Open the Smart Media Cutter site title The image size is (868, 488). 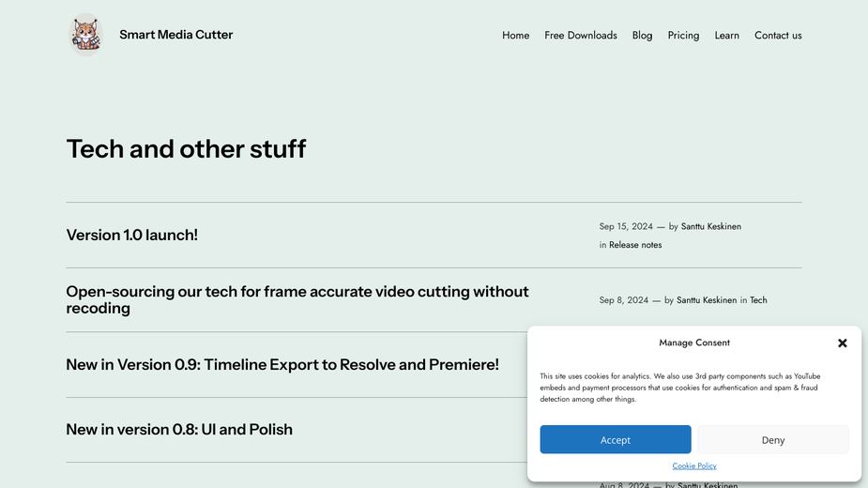(176, 35)
